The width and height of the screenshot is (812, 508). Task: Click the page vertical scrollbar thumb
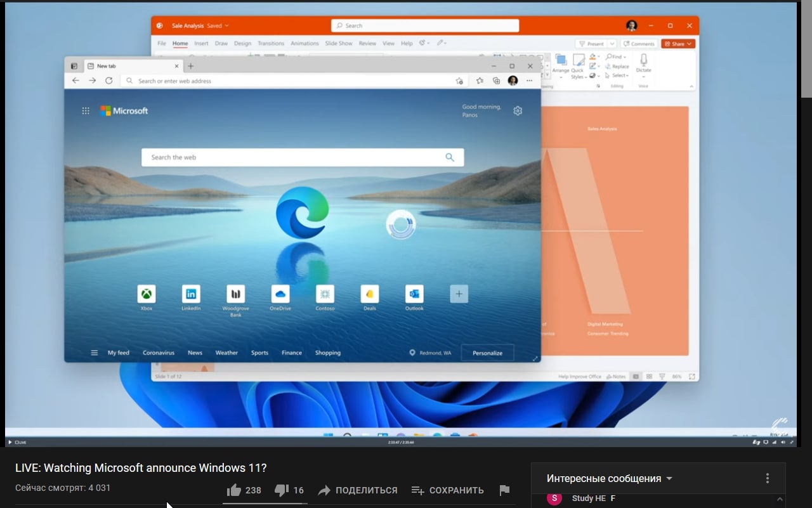tap(806, 50)
